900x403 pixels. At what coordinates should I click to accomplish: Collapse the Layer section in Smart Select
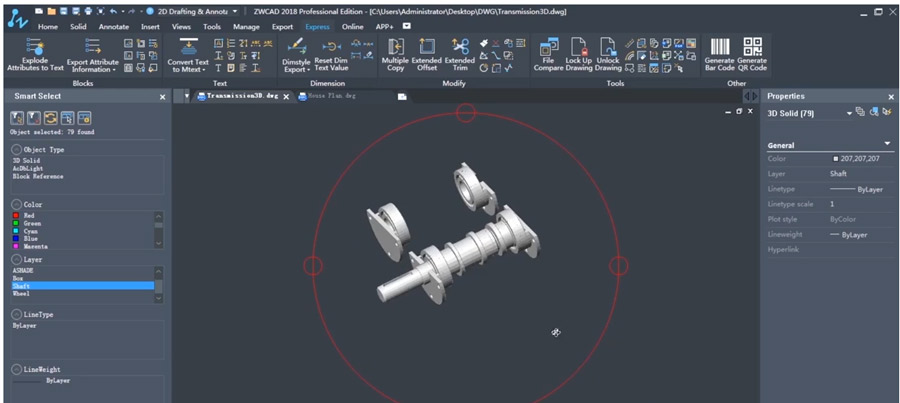16,259
